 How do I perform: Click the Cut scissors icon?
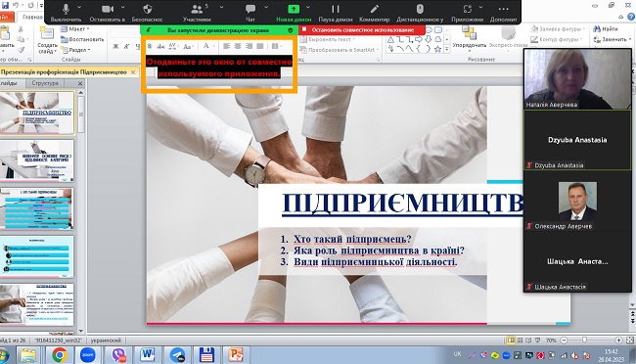coord(21,29)
